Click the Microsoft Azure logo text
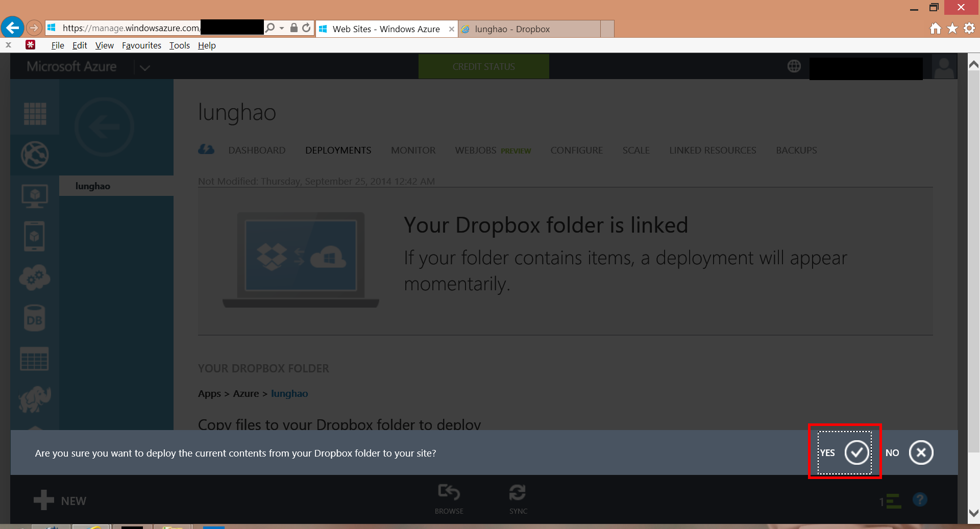The image size is (980, 529). [71, 67]
